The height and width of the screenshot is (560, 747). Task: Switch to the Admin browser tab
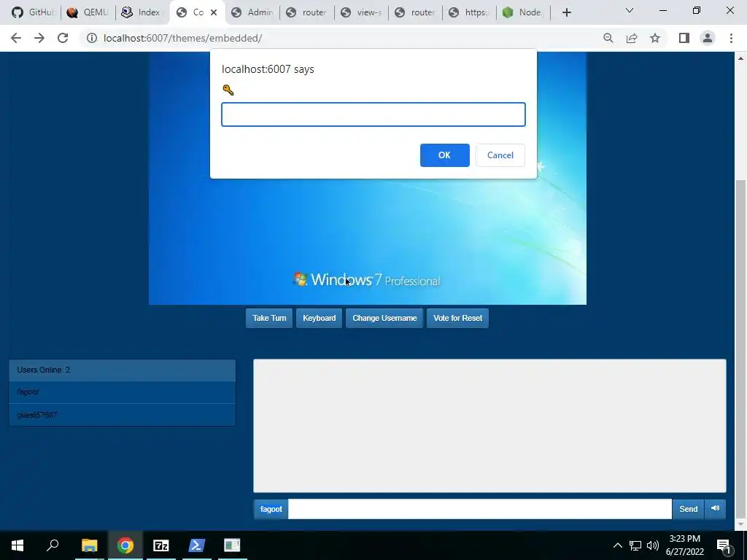click(252, 12)
